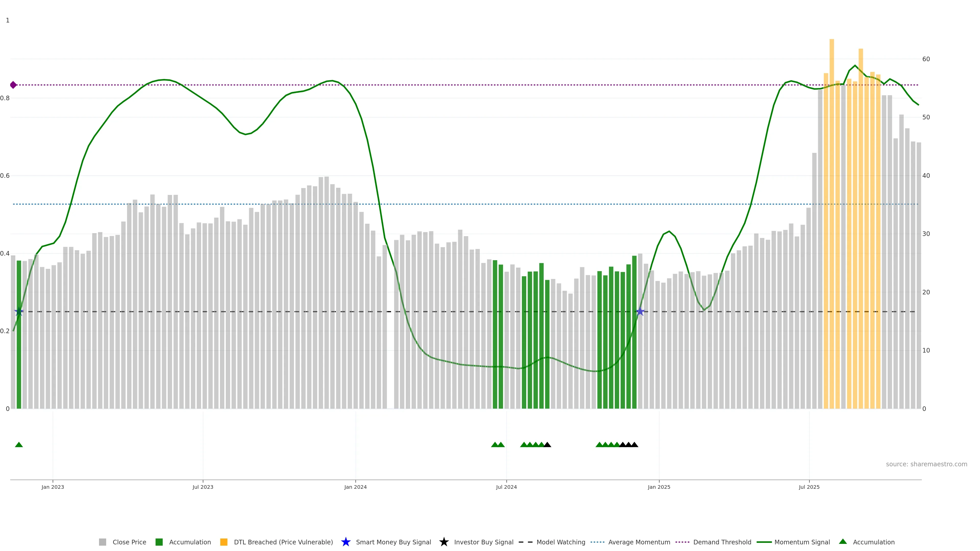Click the Jul 2025 axis label
The width and height of the screenshot is (980, 551).
tap(809, 487)
